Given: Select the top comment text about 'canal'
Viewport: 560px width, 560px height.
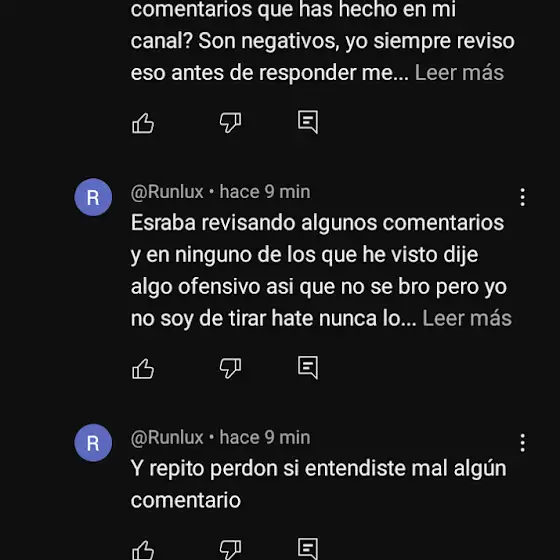Looking at the screenshot, I should [x=322, y=41].
